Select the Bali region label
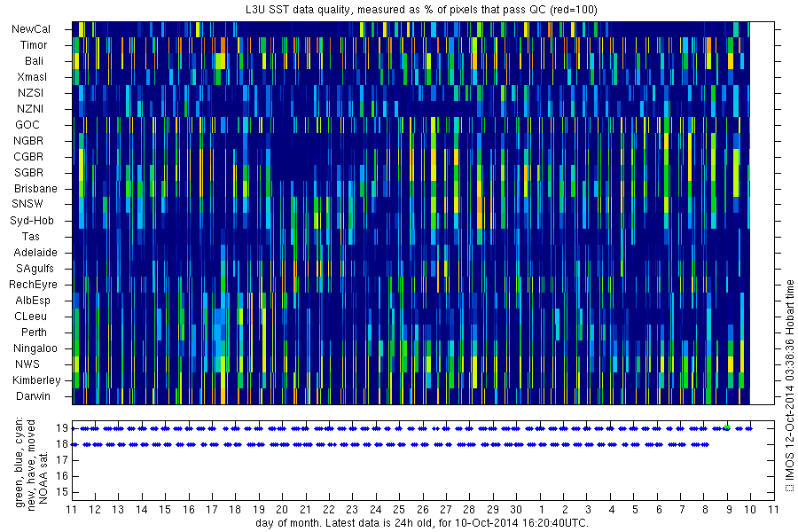Viewport: 798px width, 532px height. point(34,61)
